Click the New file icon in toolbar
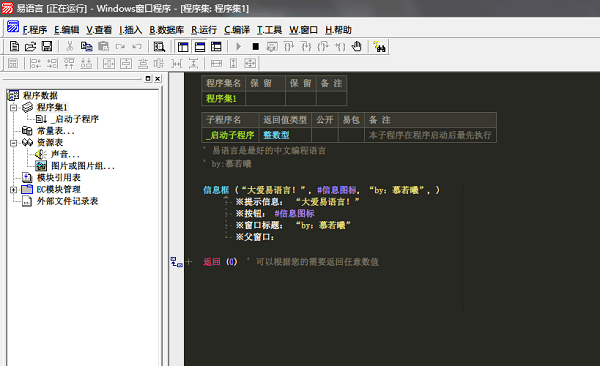Image resolution: width=600 pixels, height=366 pixels. [x=14, y=46]
